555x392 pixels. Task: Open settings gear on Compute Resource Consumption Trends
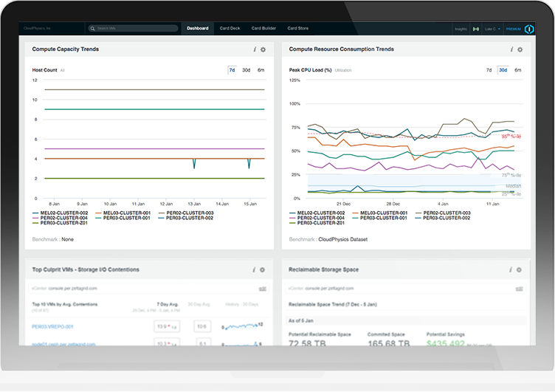coord(520,49)
